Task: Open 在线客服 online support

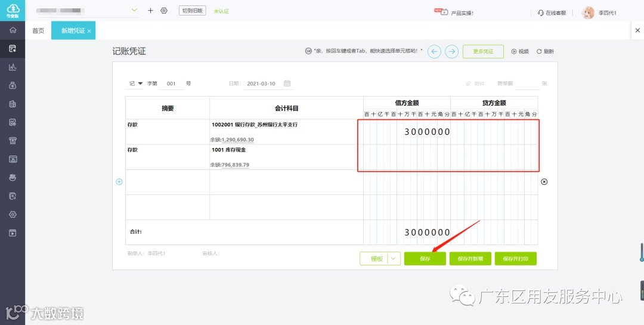Action: point(552,13)
